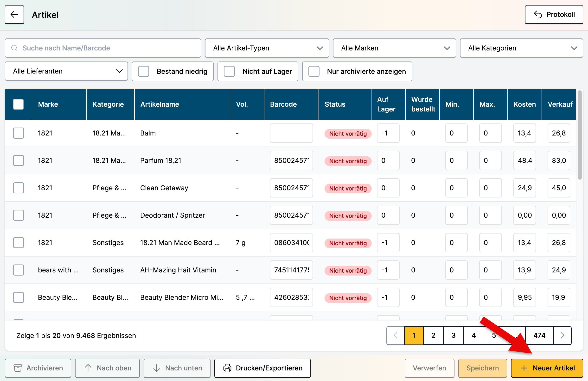Click the search magnifier icon
This screenshot has width=588, height=381.
point(15,48)
